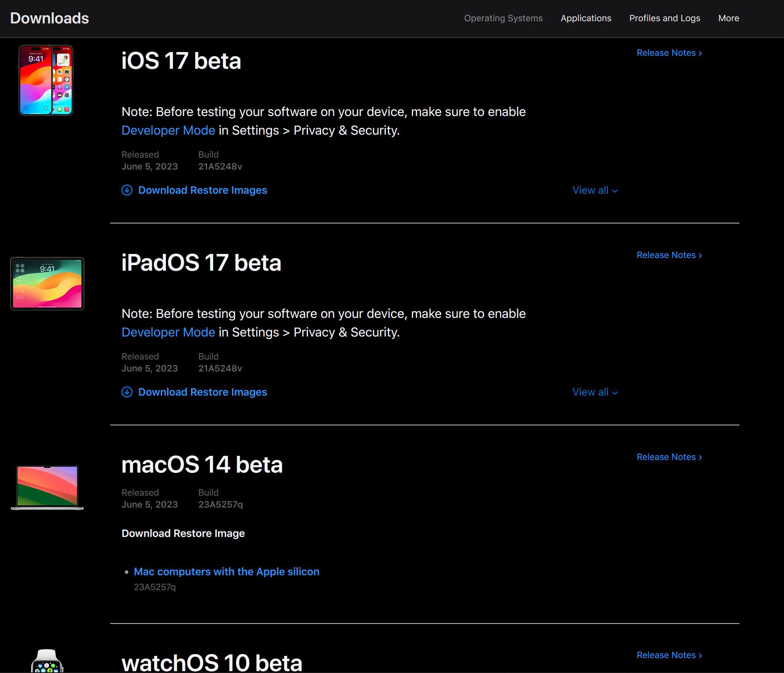The width and height of the screenshot is (784, 673).
Task: Open Release Notes for iPadOS 17 beta
Action: point(669,255)
